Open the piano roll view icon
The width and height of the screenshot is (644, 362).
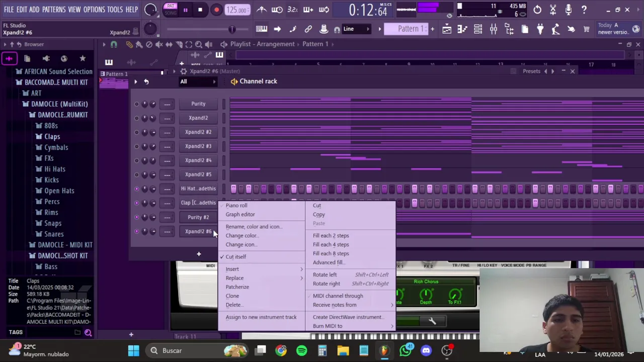462,29
